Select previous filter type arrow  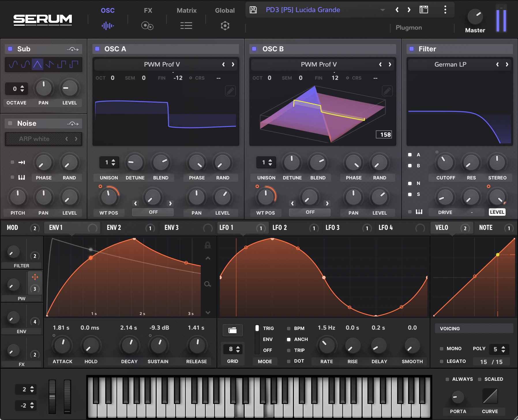497,65
